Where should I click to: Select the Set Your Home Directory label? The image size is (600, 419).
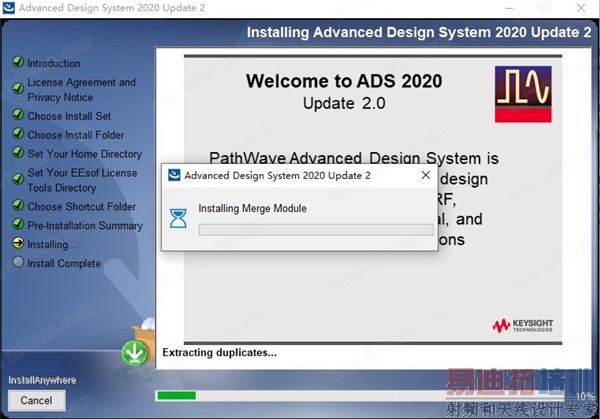[85, 154]
